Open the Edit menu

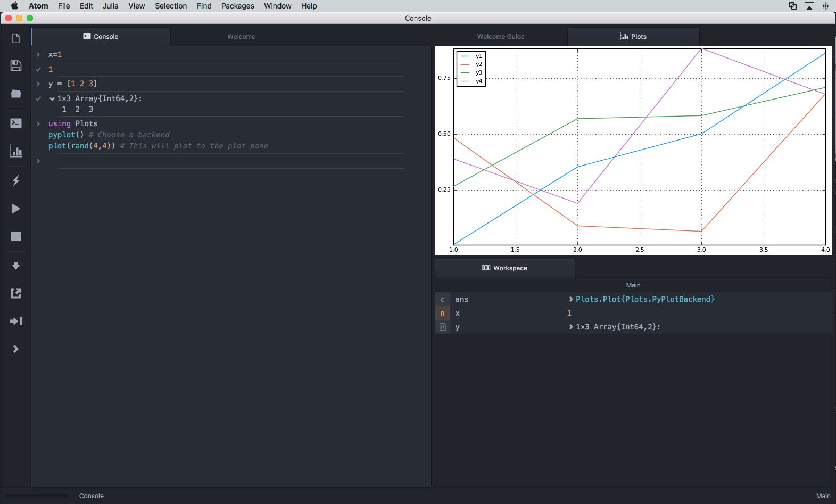click(x=86, y=6)
